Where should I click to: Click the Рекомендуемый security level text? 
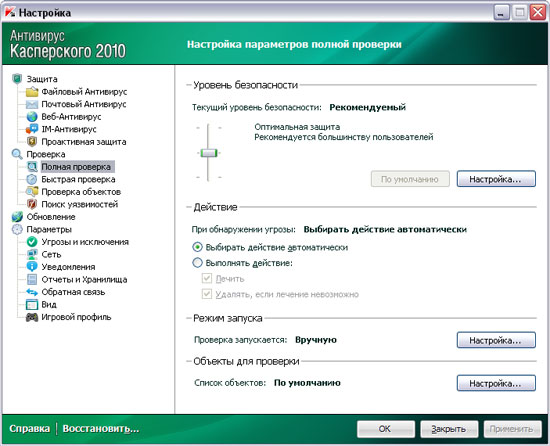click(x=368, y=107)
